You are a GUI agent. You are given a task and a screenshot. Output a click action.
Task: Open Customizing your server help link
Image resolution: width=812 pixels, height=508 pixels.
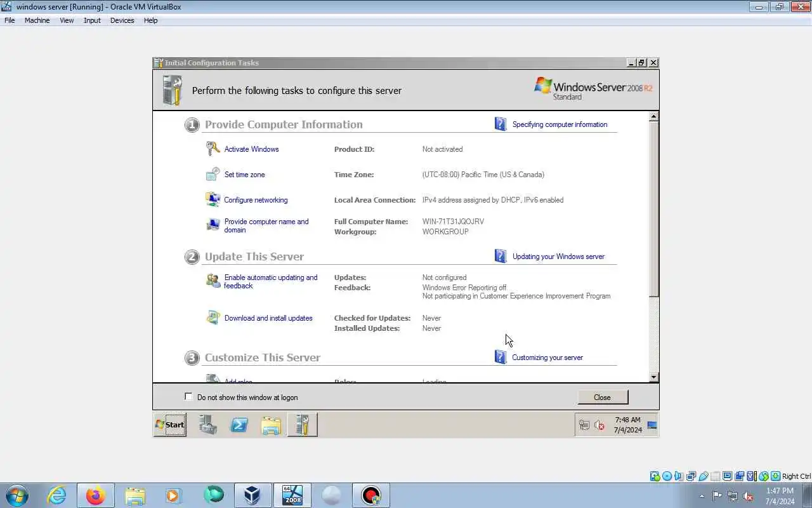pos(547,358)
